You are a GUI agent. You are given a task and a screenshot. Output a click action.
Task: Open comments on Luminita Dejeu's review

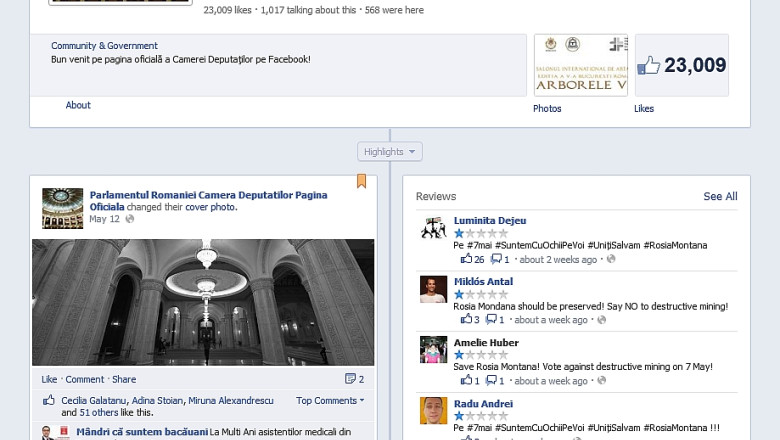[x=496, y=259]
